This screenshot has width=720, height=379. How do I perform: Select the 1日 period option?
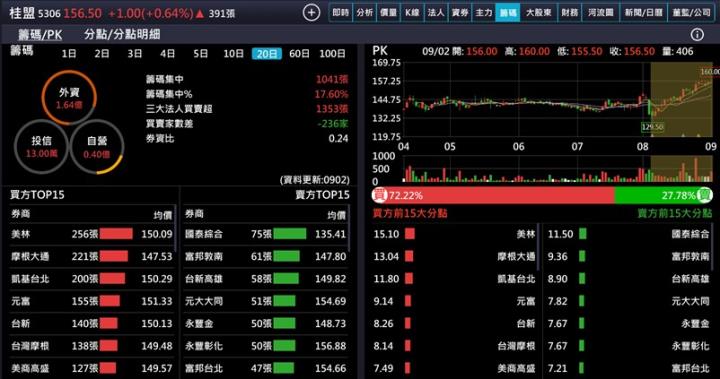pos(69,54)
